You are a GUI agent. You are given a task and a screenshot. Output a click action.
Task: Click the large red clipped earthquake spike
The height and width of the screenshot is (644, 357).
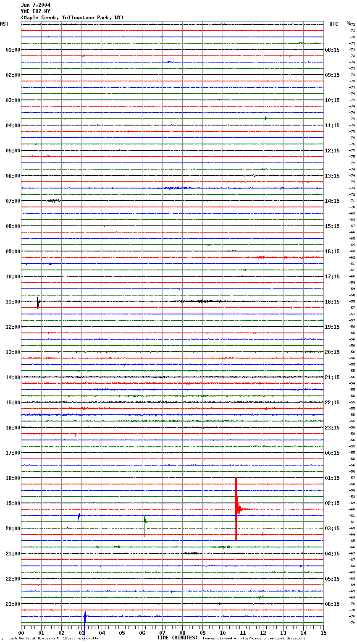tap(236, 509)
